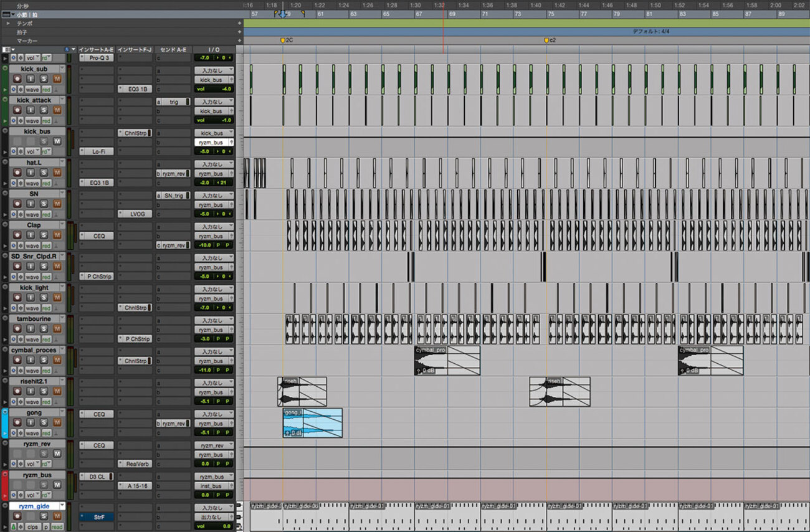Open the wave track view selector on SN
Image resolution: width=810 pixels, height=532 pixels.
(32, 214)
